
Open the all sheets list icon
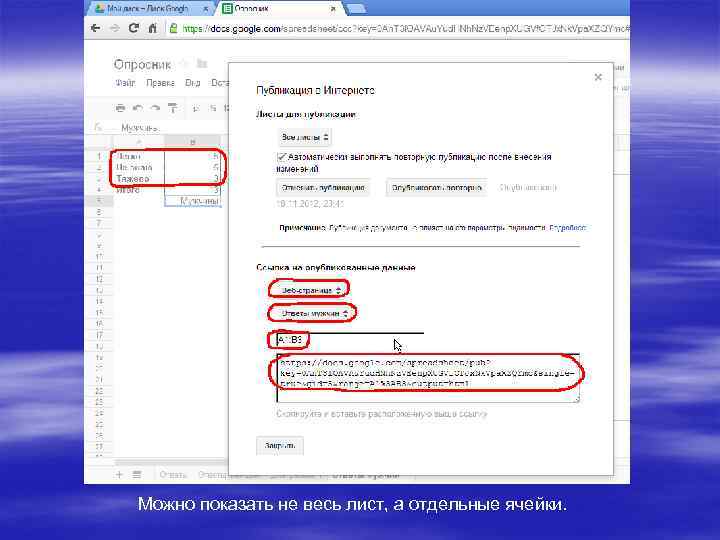click(137, 474)
